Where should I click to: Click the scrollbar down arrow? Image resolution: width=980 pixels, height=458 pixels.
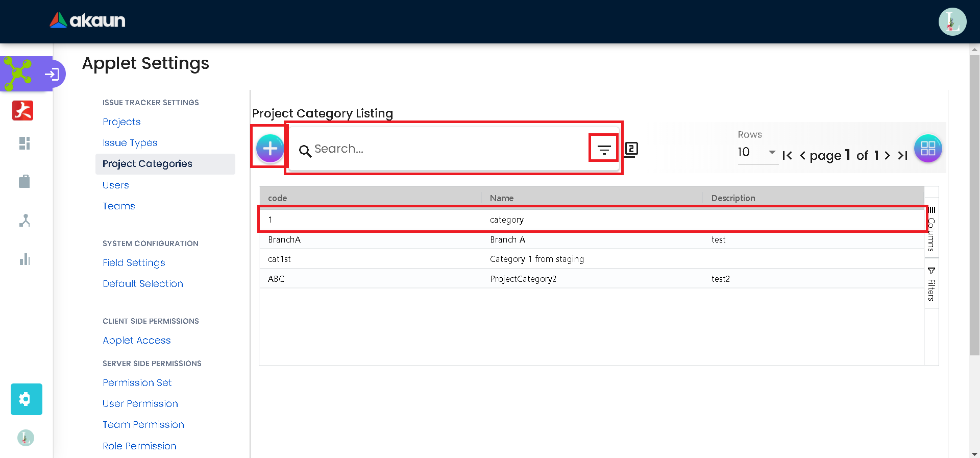(974, 454)
